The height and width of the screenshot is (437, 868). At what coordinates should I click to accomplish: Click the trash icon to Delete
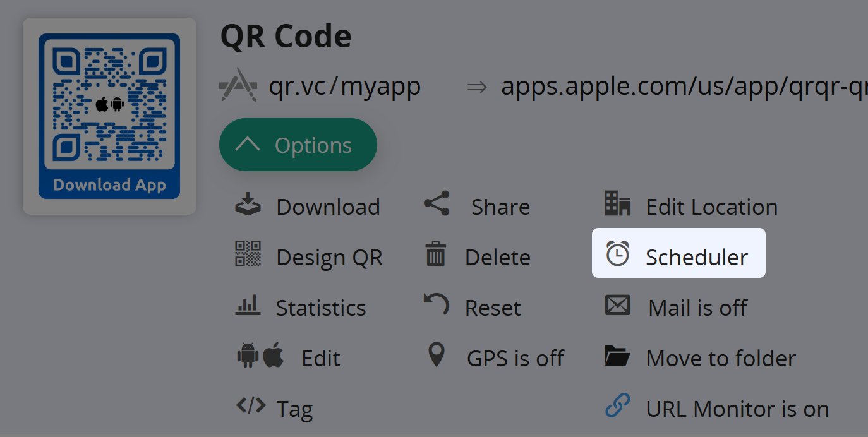[435, 256]
